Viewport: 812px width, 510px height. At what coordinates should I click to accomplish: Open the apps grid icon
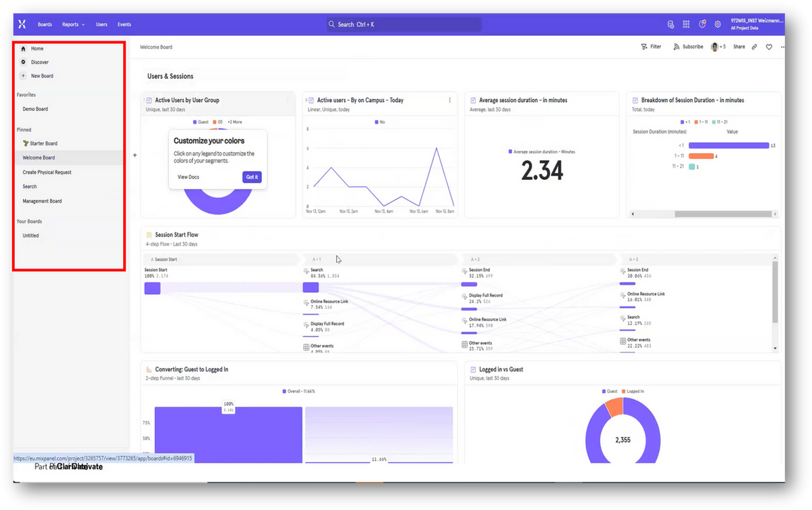click(686, 24)
